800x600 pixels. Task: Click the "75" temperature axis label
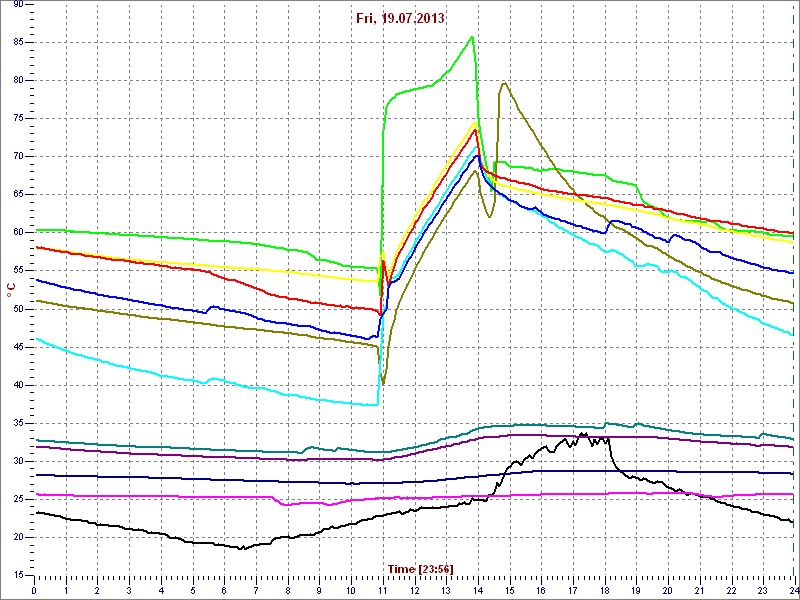(18, 119)
